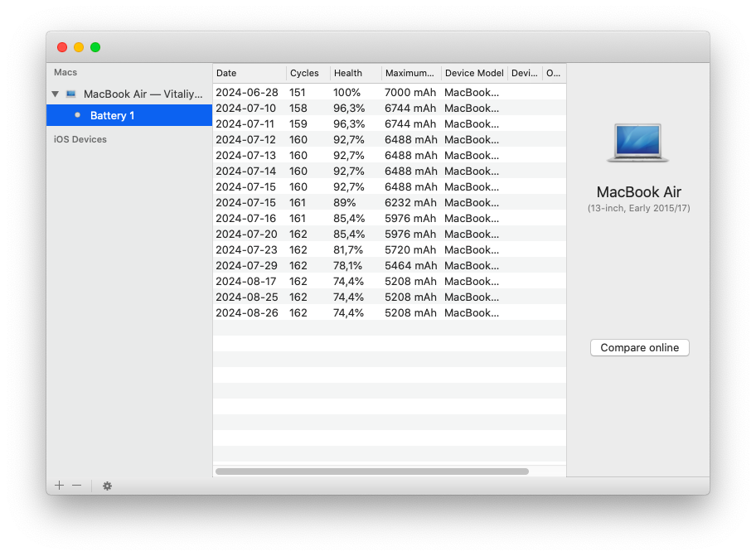The height and width of the screenshot is (556, 756).
Task: Close the window with the red button
Action: point(62,47)
